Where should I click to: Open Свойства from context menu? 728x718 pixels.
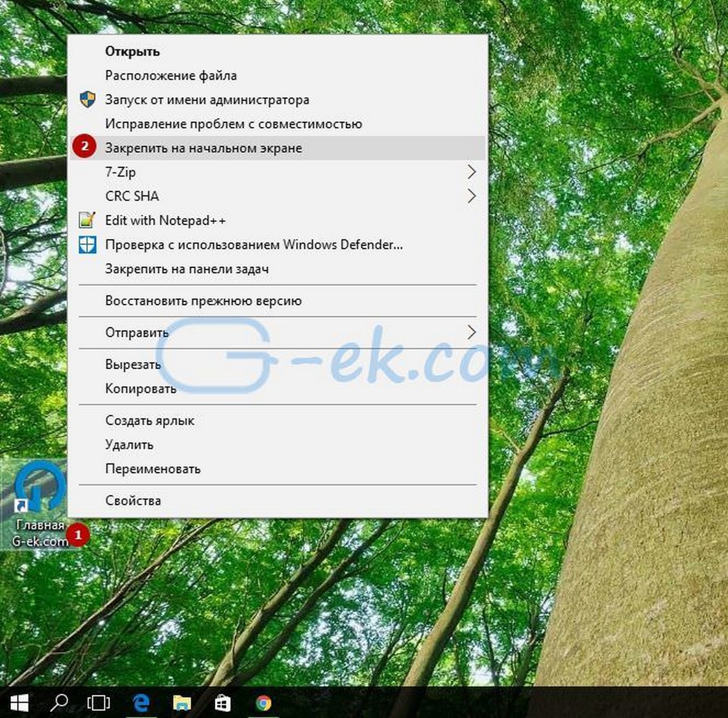(133, 501)
